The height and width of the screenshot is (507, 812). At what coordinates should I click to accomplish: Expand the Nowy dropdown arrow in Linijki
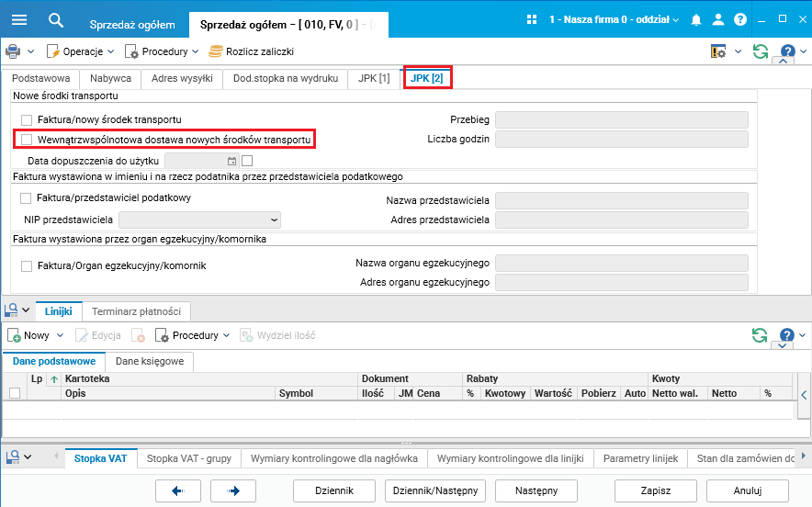pyautogui.click(x=60, y=335)
